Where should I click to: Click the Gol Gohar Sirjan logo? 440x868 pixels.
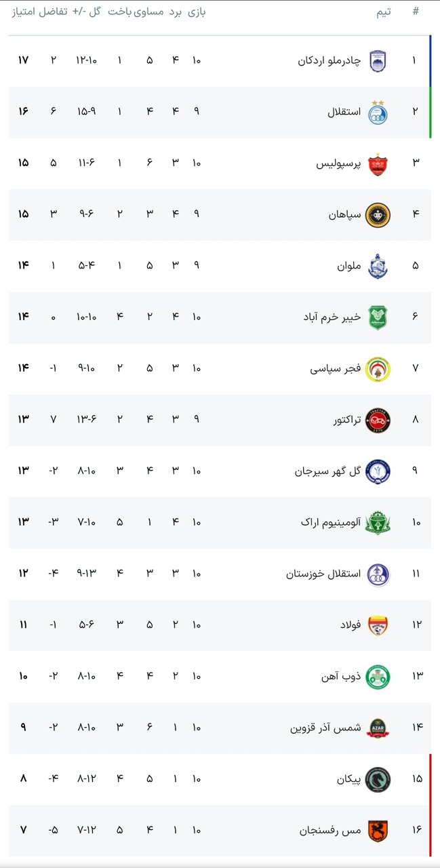click(x=378, y=471)
